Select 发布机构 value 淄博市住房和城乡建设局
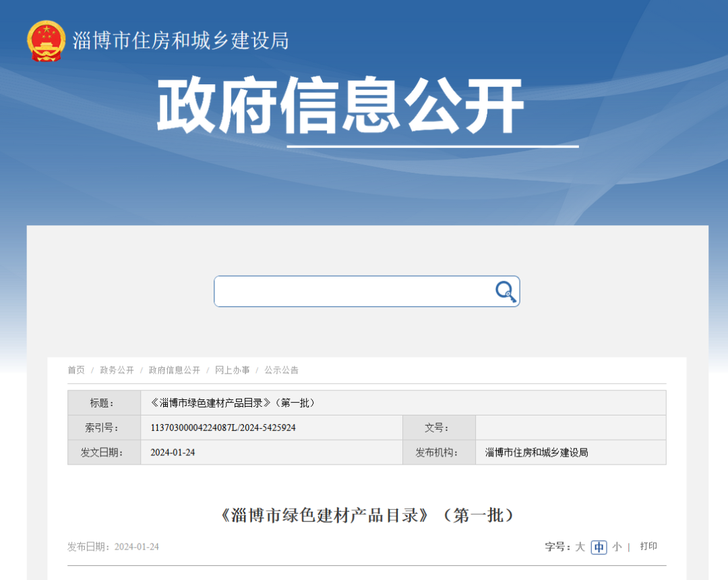The image size is (728, 580). point(537,453)
